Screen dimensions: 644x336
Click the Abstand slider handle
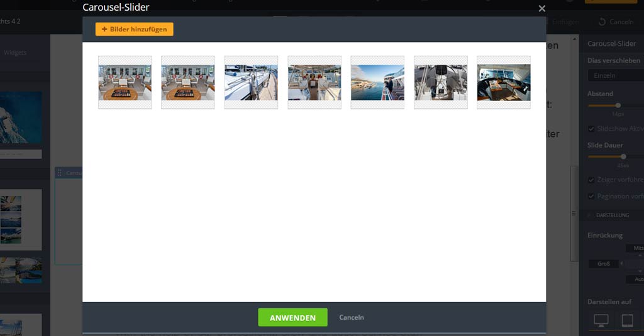point(618,106)
